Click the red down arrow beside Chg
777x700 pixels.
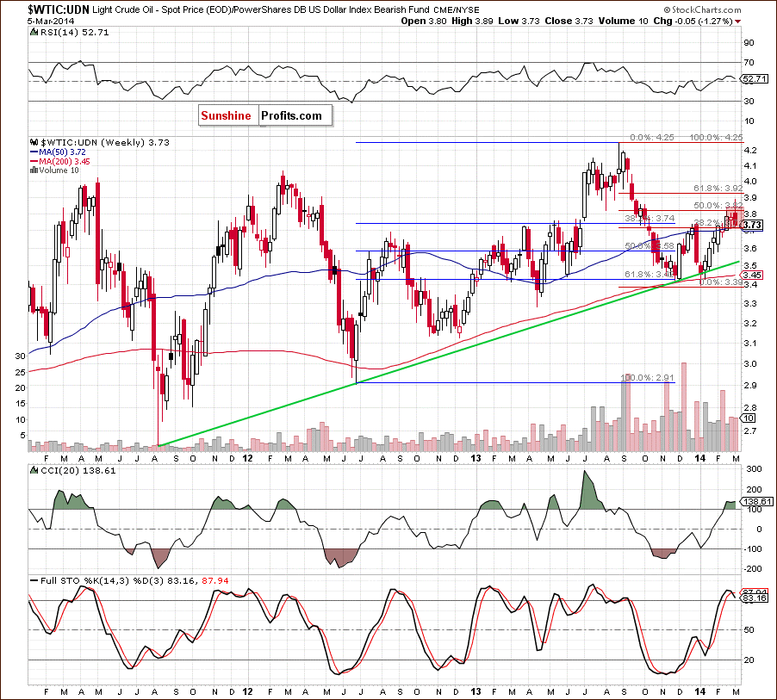738,22
